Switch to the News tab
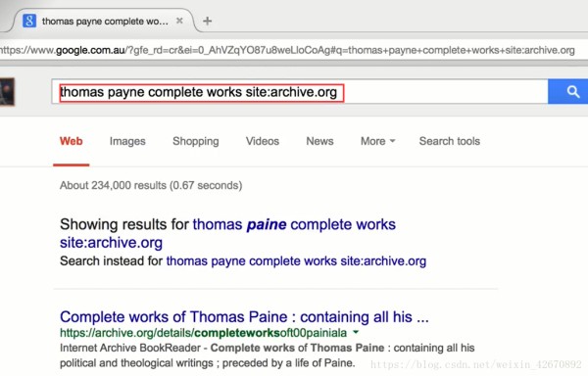Image resolution: width=588 pixels, height=376 pixels. (x=319, y=141)
